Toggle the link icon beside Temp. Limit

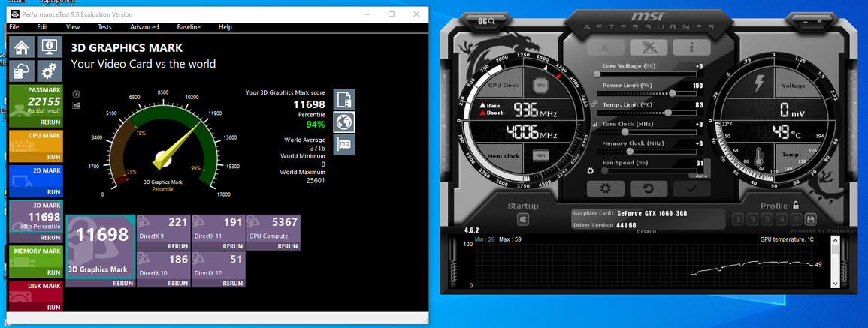(594, 104)
